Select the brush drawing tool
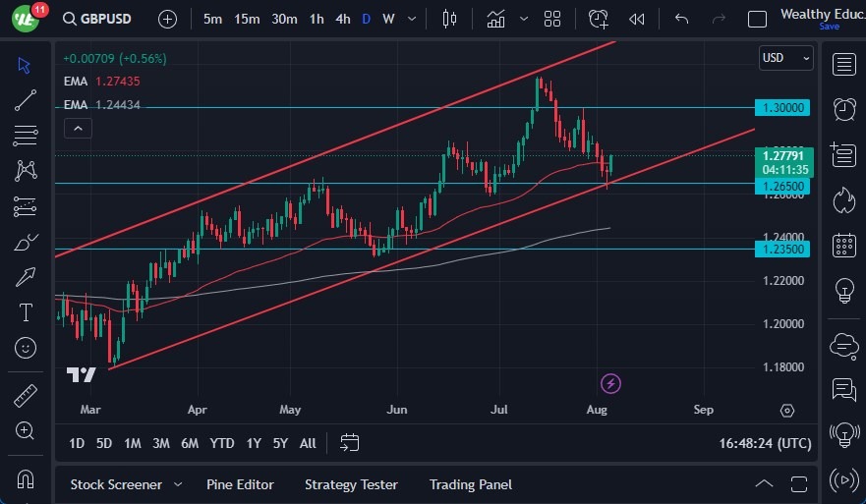This screenshot has width=866, height=504. (26, 242)
